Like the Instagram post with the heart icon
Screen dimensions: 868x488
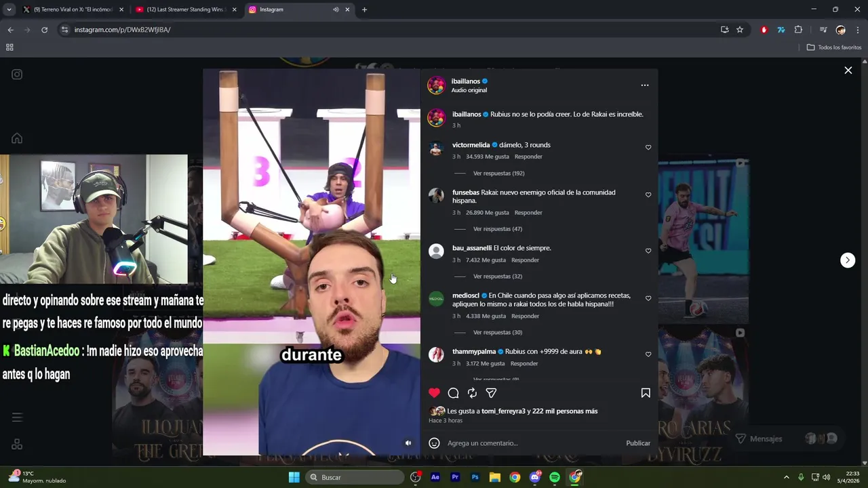tap(435, 393)
